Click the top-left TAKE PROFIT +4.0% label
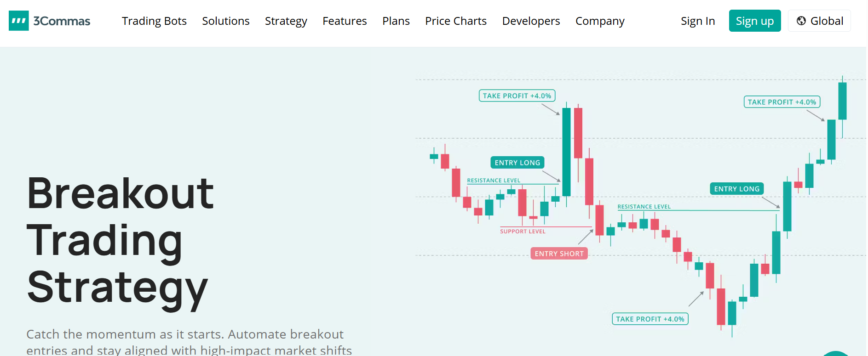868x356 pixels. pos(517,96)
